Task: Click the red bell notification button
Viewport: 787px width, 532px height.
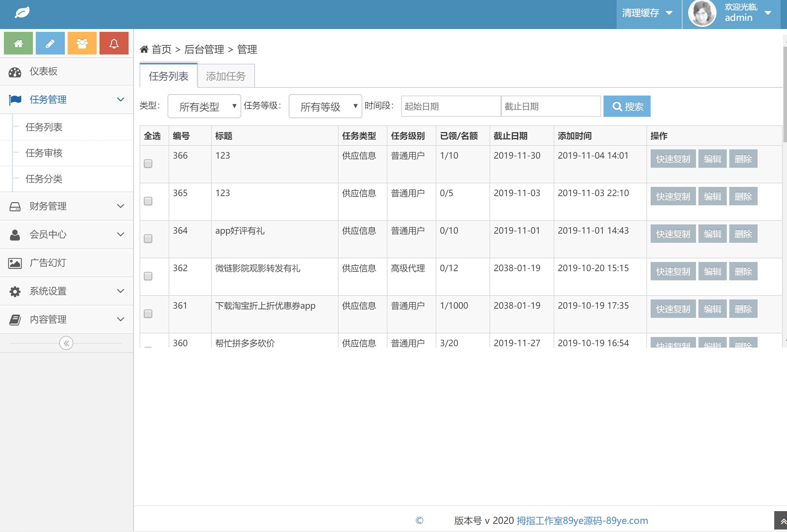Action: coord(114,43)
